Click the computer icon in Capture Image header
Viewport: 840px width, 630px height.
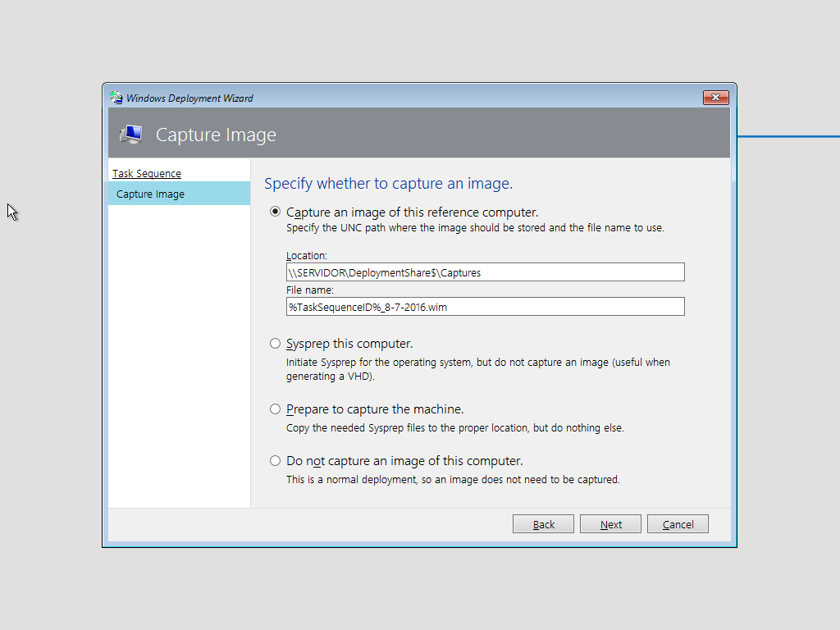coord(130,135)
